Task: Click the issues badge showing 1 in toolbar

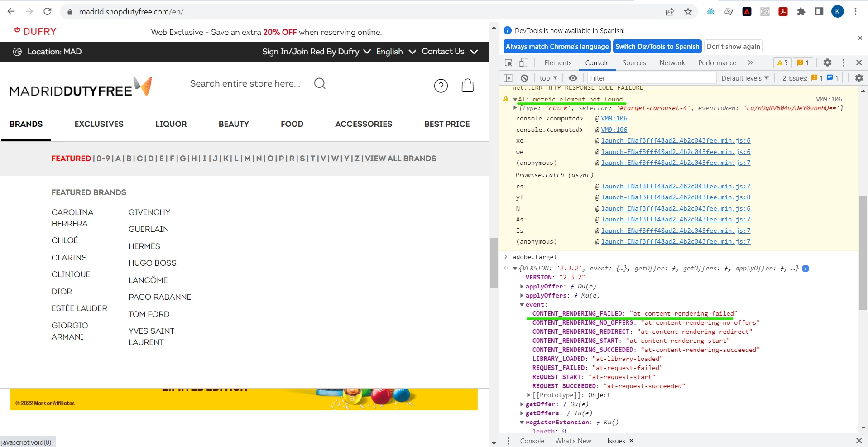Action: tap(803, 63)
